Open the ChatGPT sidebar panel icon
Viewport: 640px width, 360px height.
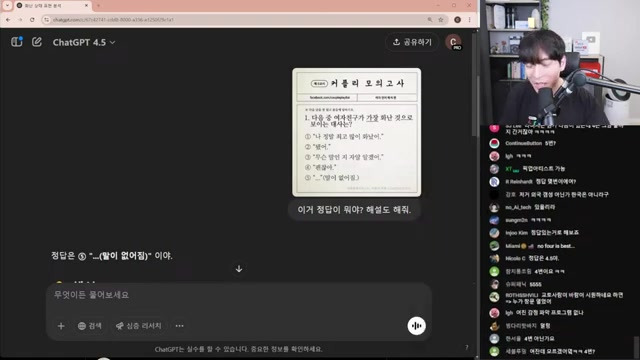point(17,42)
